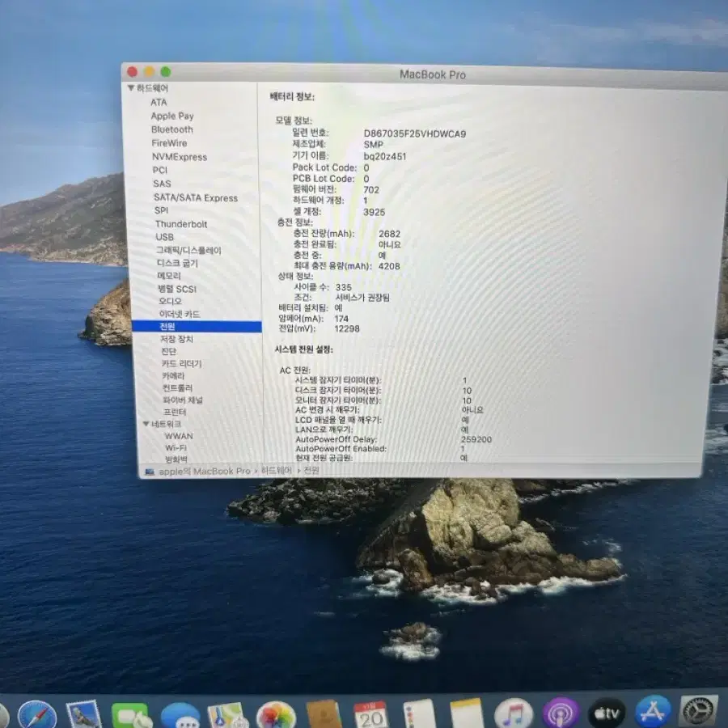Open Podcasts from the Dock
The height and width of the screenshot is (728, 728).
coord(561,714)
